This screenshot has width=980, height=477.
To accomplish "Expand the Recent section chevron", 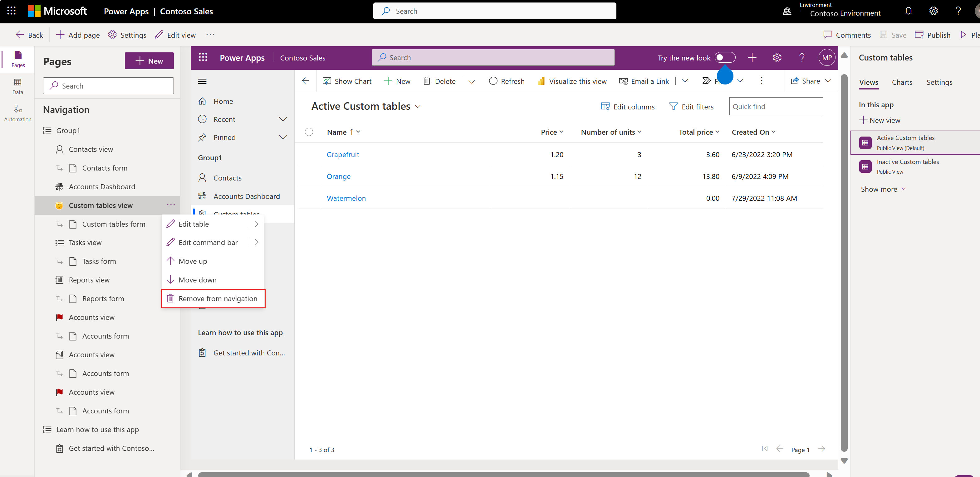I will pos(283,119).
